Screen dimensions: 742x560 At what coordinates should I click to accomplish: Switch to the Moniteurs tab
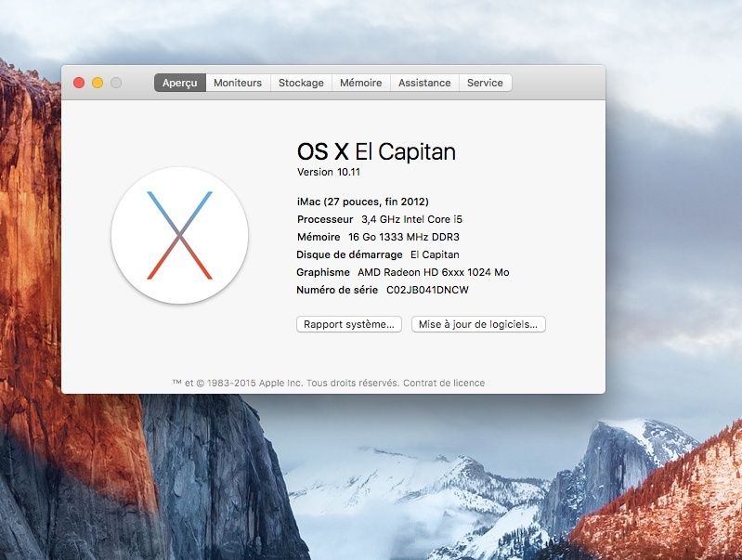point(238,83)
